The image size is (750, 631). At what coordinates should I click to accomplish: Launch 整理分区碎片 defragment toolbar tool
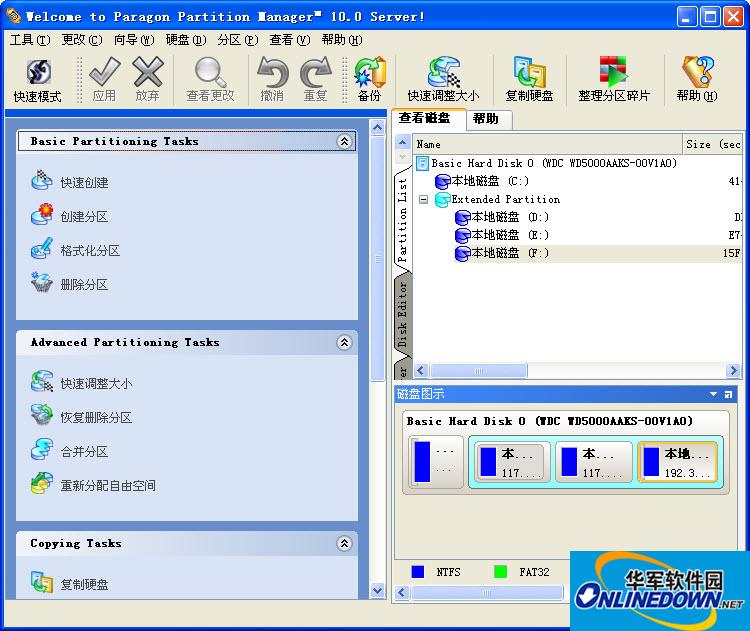[x=614, y=80]
